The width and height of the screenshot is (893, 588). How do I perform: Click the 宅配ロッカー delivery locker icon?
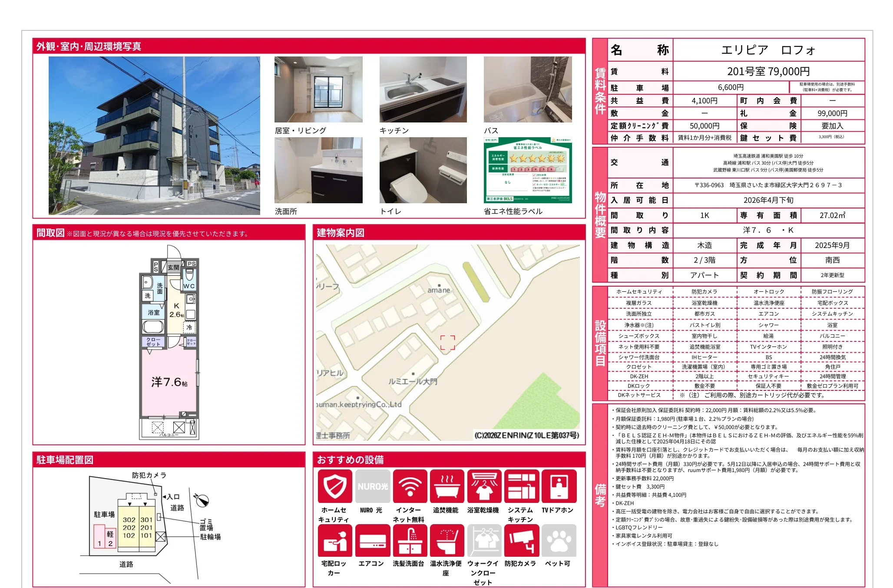[x=334, y=540]
